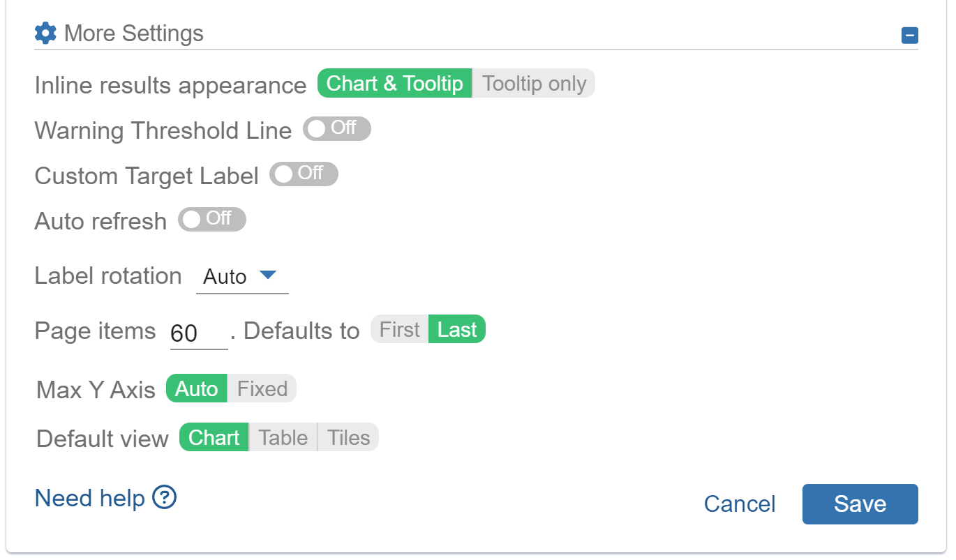956x560 pixels.
Task: Enable the Warning Threshold Line toggle
Action: pyautogui.click(x=336, y=128)
